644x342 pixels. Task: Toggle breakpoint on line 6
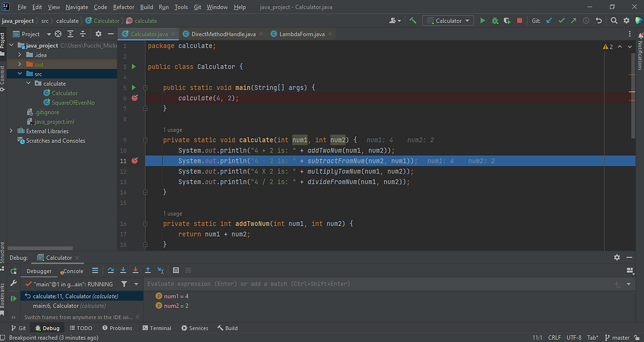pos(135,98)
